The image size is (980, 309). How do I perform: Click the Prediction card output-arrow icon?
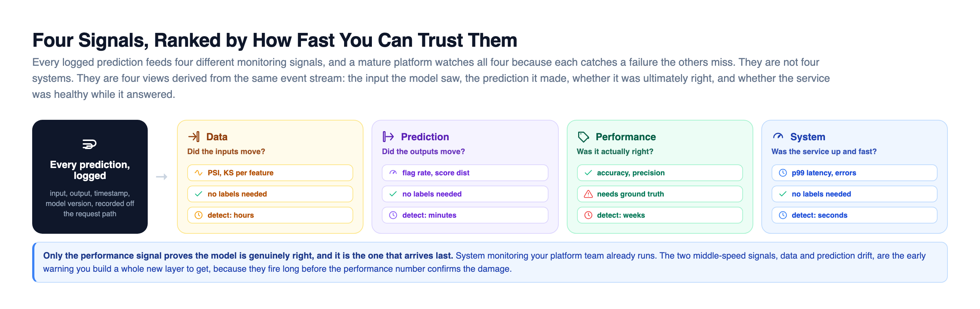(388, 137)
